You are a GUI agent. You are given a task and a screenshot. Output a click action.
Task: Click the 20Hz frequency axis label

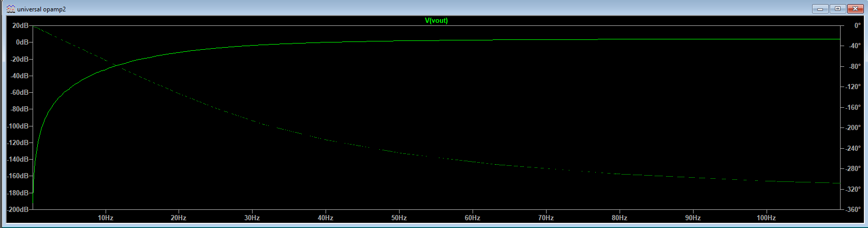179,218
